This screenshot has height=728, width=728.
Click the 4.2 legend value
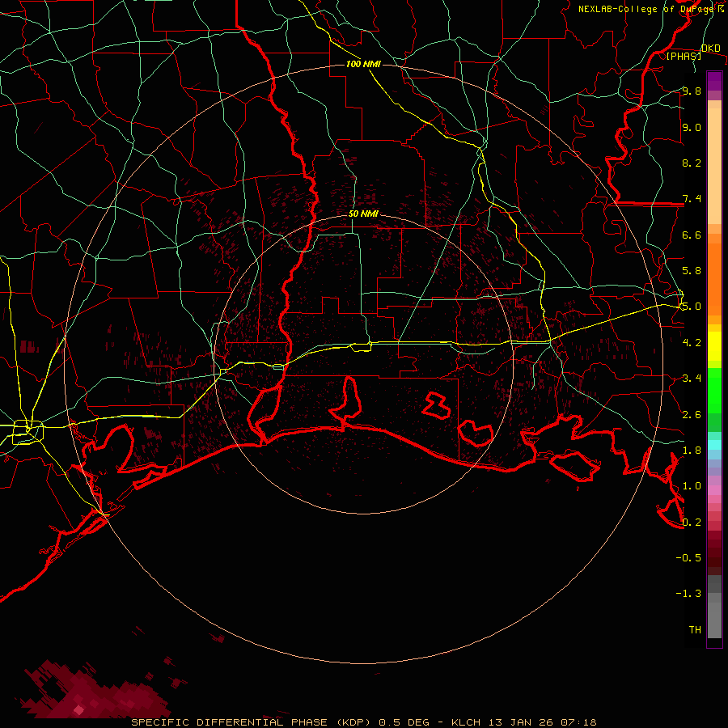point(692,343)
